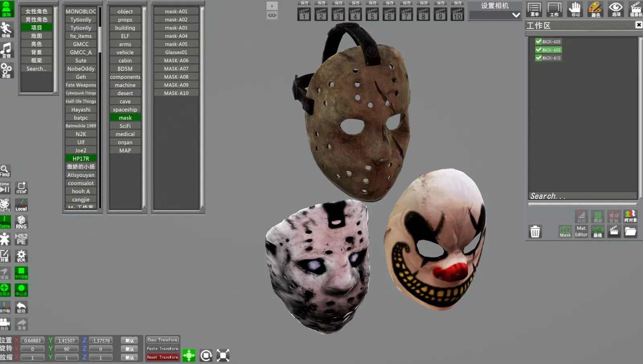This screenshot has width=643, height=364.
Task: Toggle the 平行移动 parallel move button
Action: [x=21, y=273]
